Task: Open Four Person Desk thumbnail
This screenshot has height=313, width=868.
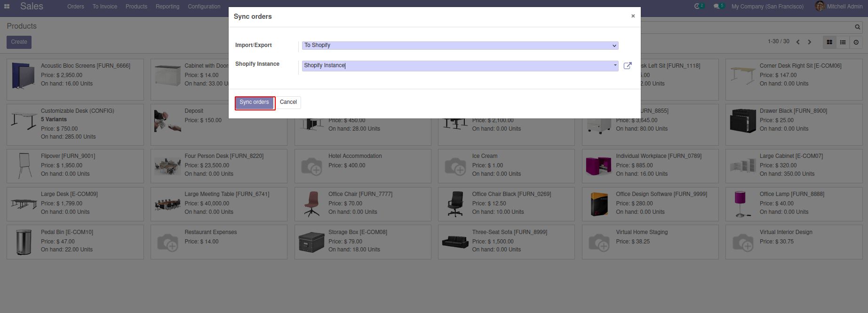Action: point(167,166)
